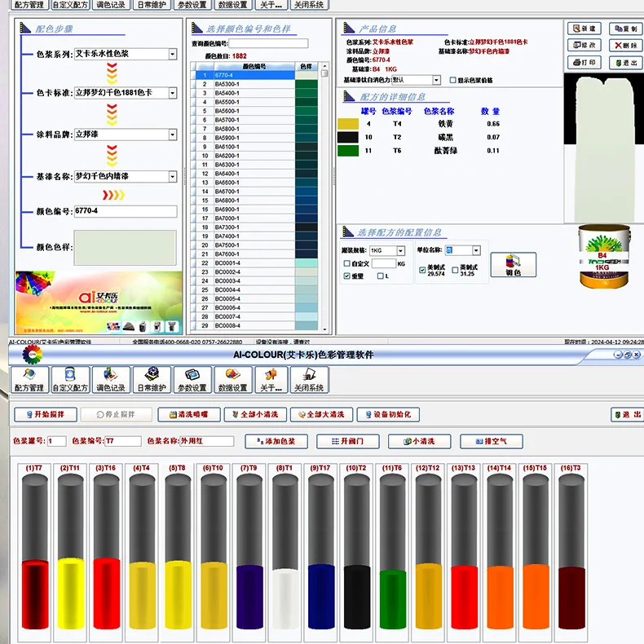Toggle the 美制式 29.574 checkbox

pyautogui.click(x=422, y=270)
